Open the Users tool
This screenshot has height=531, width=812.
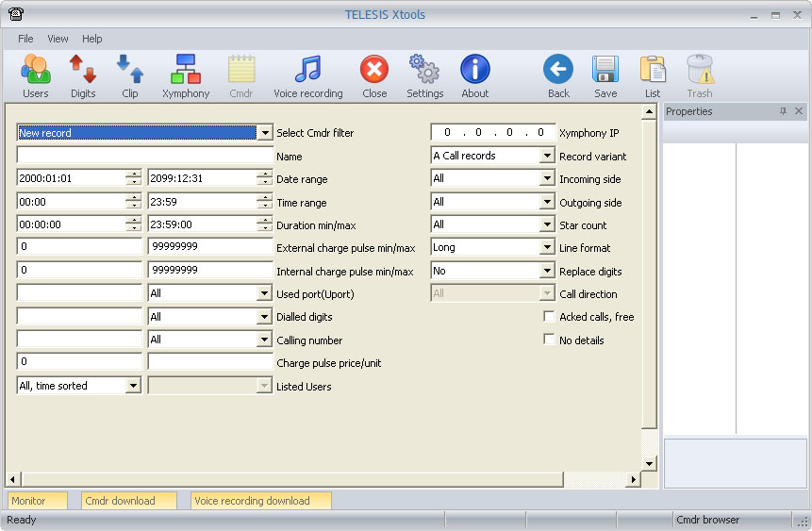(x=35, y=75)
